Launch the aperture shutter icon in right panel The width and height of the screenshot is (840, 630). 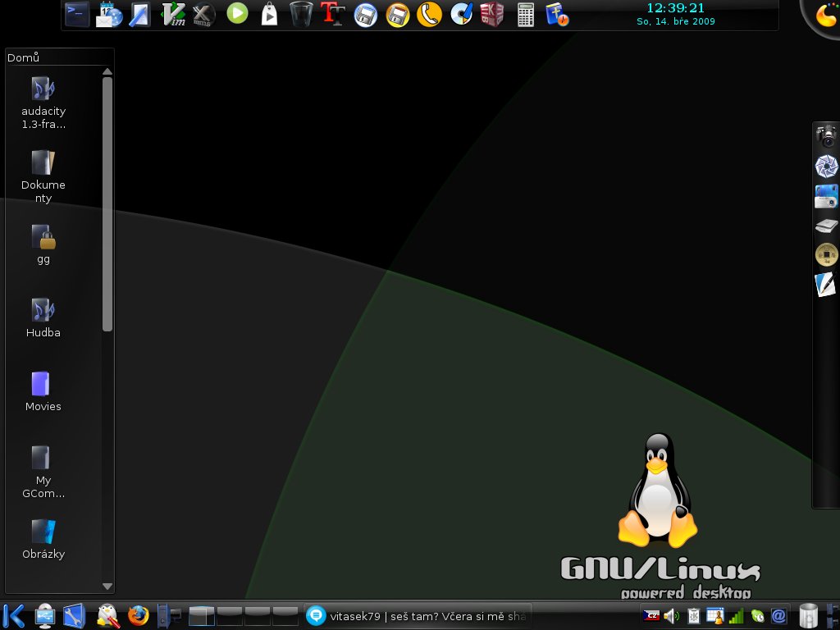pyautogui.click(x=826, y=166)
